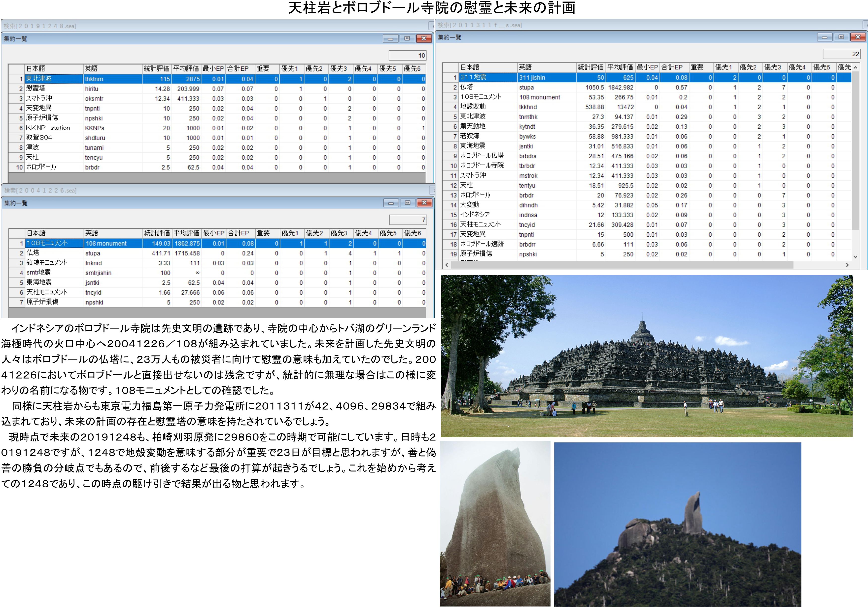Maximize the top-left 集約一覧 window
This screenshot has height=607, width=868.
pyautogui.click(x=407, y=38)
